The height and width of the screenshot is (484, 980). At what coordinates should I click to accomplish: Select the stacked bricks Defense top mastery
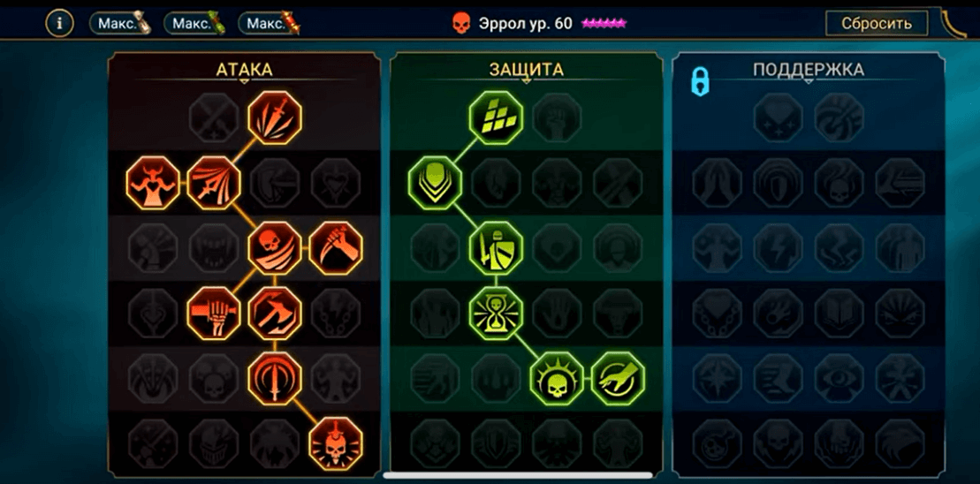pyautogui.click(x=497, y=117)
